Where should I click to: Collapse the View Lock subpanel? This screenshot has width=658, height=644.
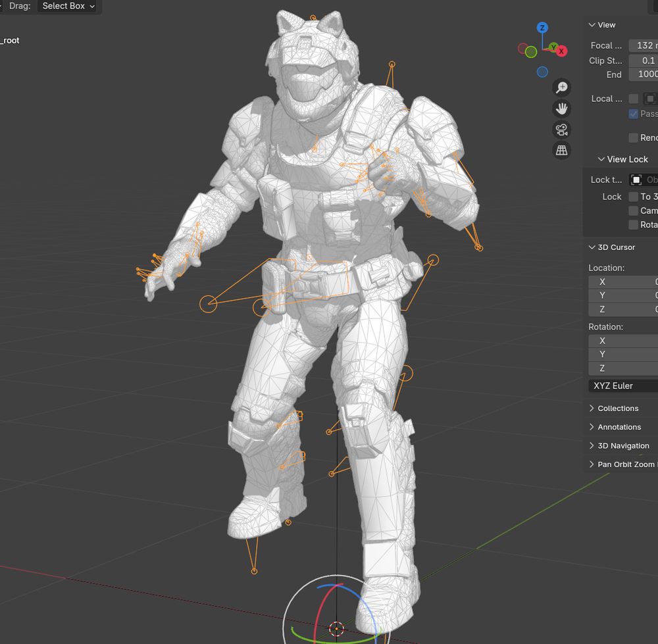pos(622,159)
